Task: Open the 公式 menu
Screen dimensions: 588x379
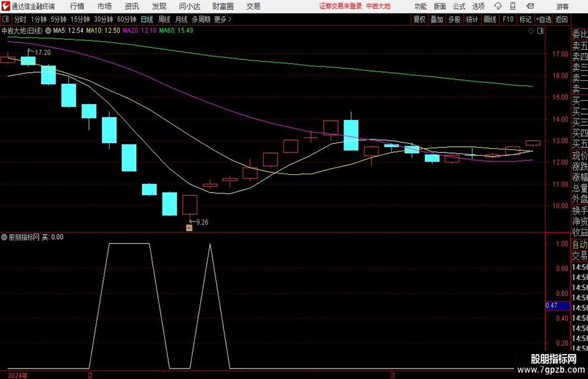Action: tap(459, 6)
